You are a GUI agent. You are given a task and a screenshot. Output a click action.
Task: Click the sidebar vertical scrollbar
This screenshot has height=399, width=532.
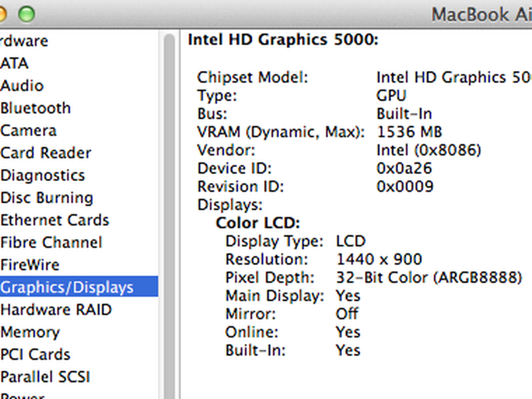(x=170, y=216)
